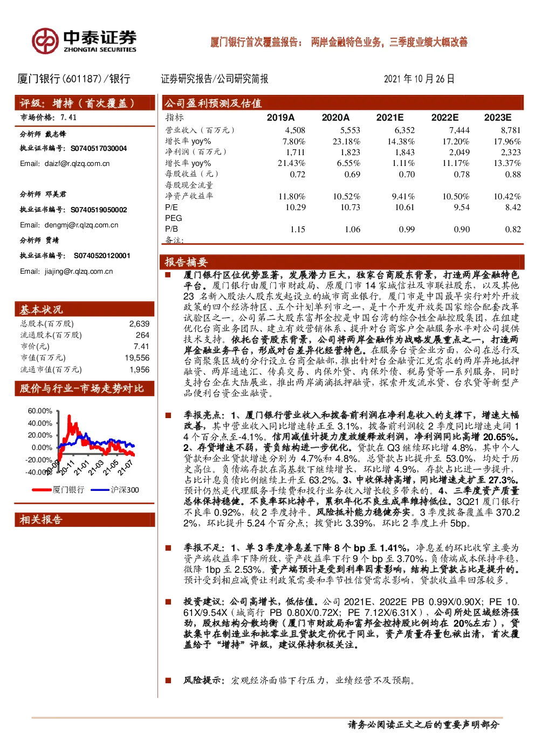Click the 公司盈利预测及估值 section header
This screenshot has height=756, width=535.
342,103
